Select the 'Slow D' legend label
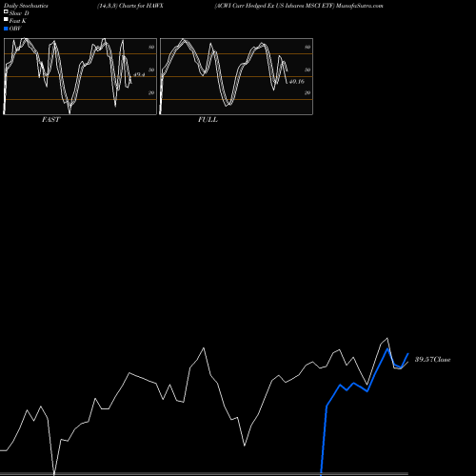This screenshot has width=476, height=476. [19, 13]
